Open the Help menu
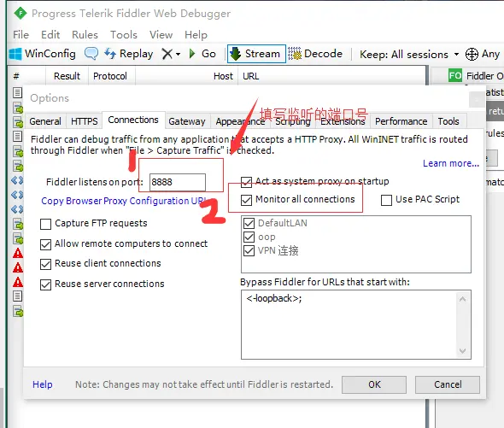 point(196,35)
